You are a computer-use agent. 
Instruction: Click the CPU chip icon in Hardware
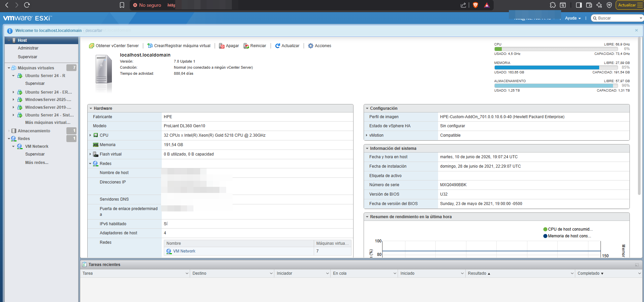click(x=96, y=135)
